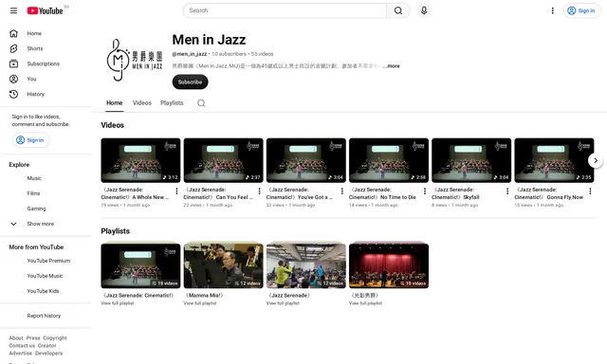Screen dimensions: 607x364
Task: Open History in the sidebar
Action: pyautogui.click(x=46, y=94)
